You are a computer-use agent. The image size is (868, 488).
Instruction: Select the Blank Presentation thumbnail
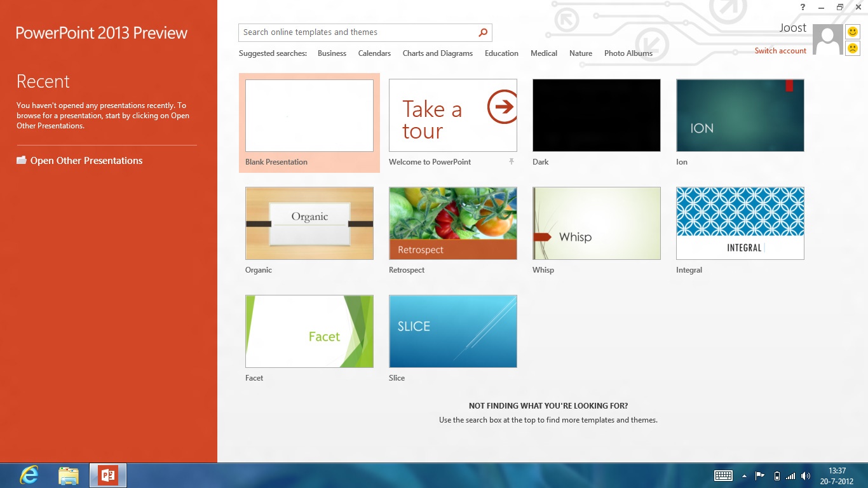(x=309, y=116)
